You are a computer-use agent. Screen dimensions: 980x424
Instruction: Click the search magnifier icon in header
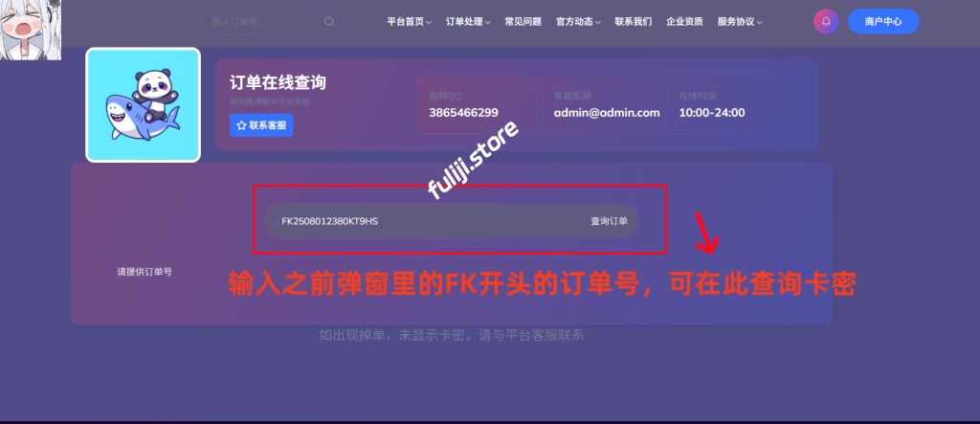tap(329, 21)
